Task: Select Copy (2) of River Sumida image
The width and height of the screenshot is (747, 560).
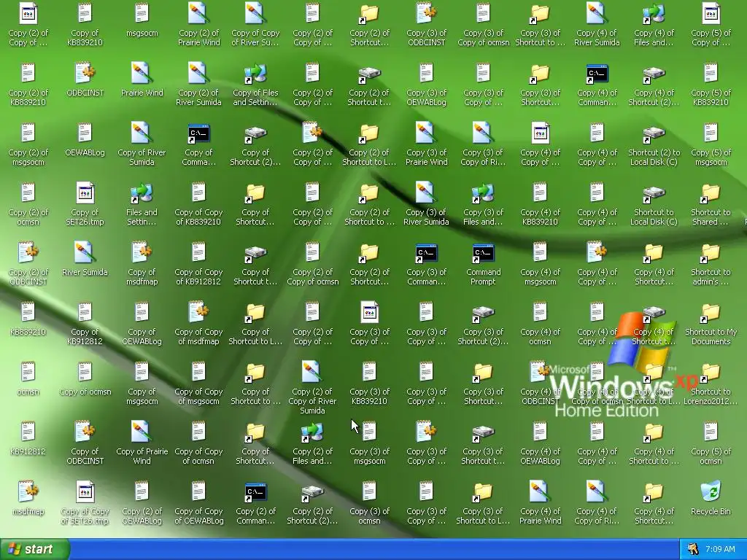Action: coord(198,74)
